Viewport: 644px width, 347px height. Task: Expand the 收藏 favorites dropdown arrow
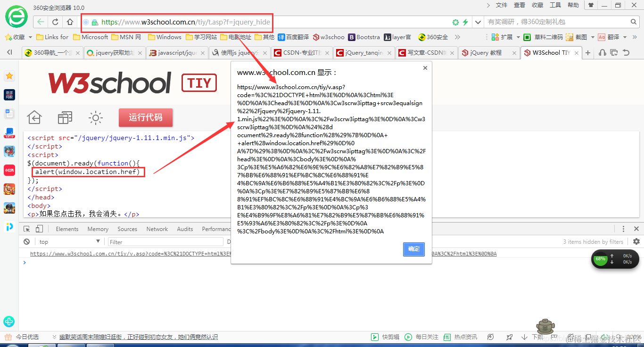point(30,37)
